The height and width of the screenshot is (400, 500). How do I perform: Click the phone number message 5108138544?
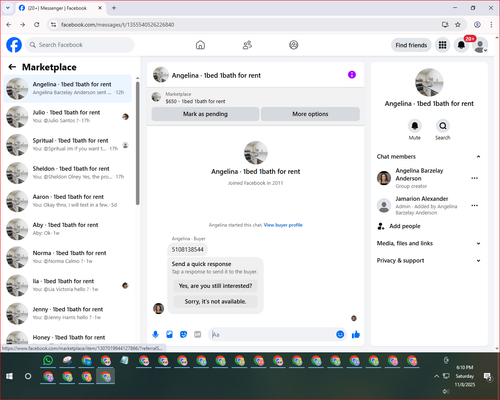[187, 250]
